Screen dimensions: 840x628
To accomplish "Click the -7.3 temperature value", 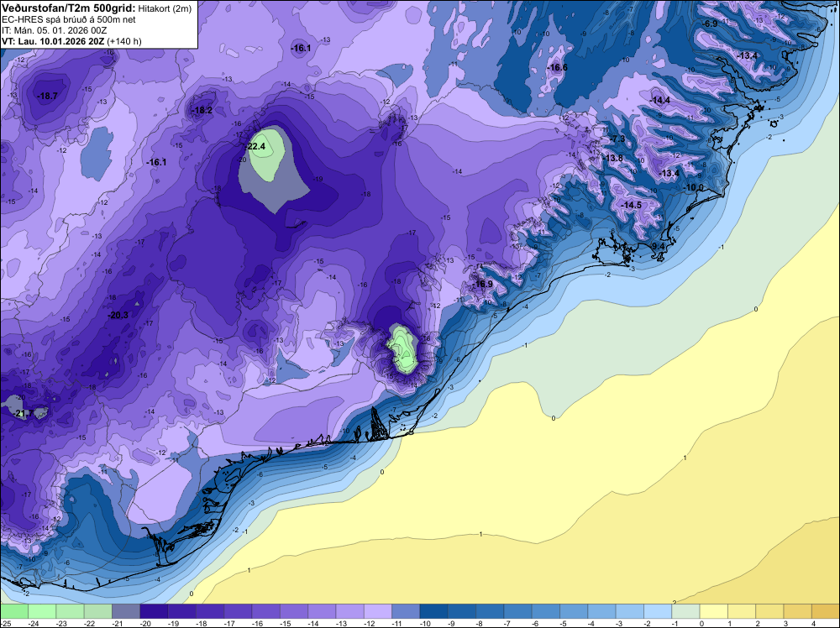I will tap(617, 139).
